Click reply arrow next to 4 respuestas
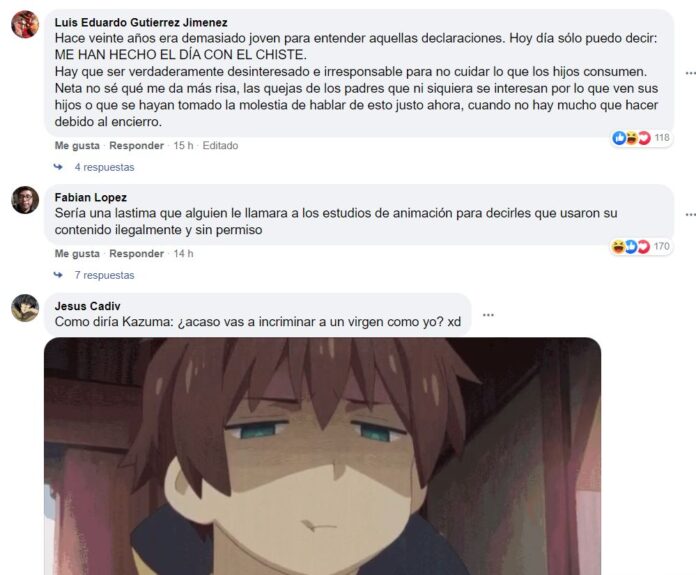 coord(58,167)
